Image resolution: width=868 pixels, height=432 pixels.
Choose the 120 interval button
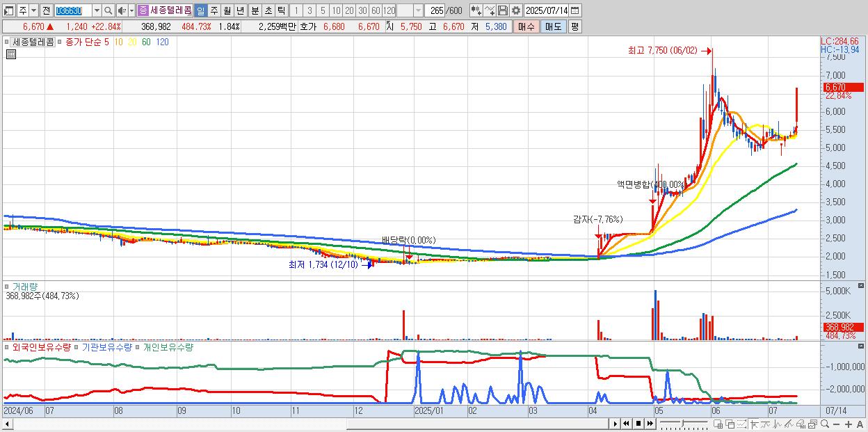point(389,10)
